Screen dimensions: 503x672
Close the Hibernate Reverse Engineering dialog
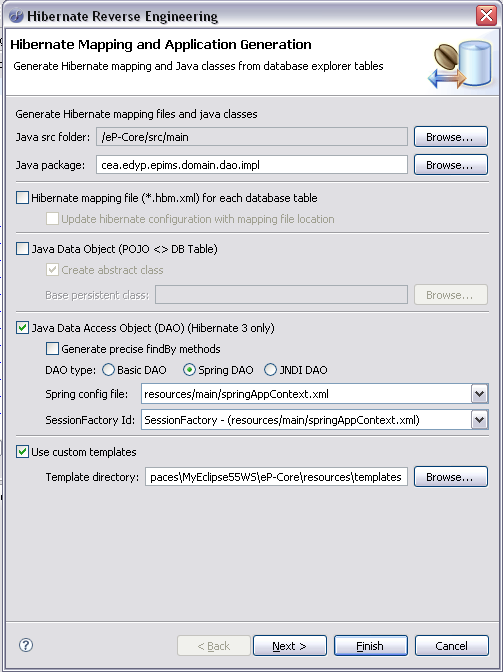click(486, 16)
